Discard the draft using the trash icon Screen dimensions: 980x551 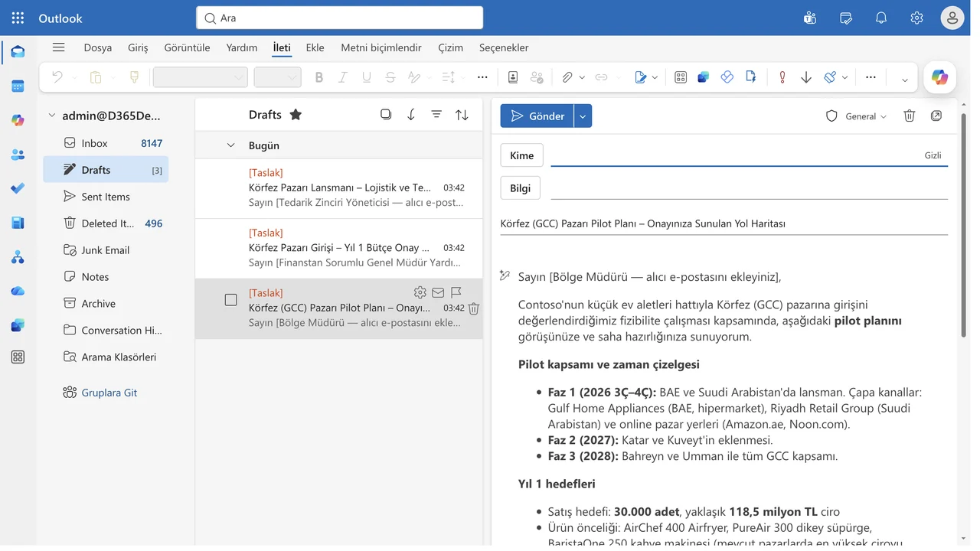pyautogui.click(x=910, y=116)
